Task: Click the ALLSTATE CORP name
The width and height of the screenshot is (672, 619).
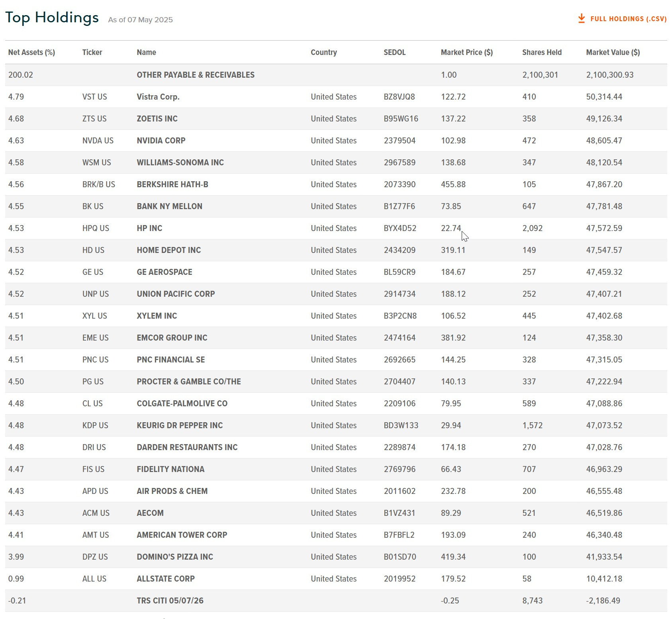Action: tap(166, 579)
